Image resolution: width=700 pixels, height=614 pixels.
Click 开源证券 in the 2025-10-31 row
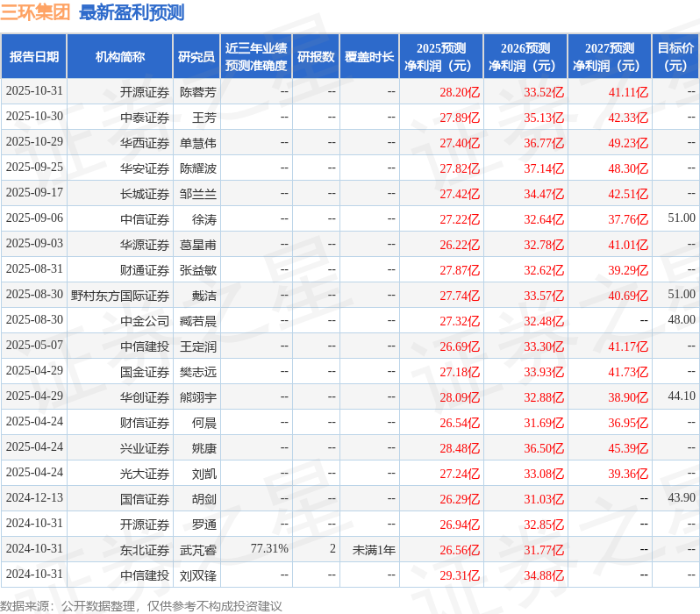145,92
